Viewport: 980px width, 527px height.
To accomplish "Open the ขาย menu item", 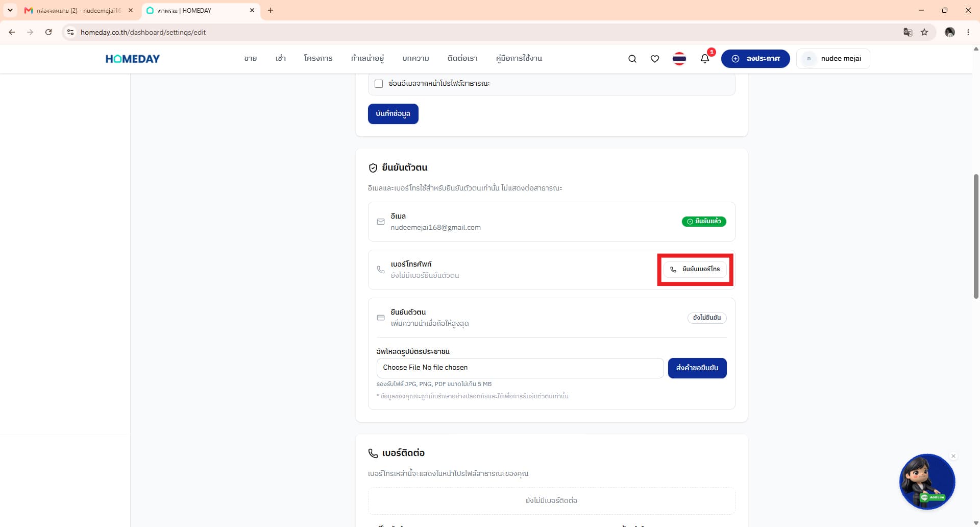I will coord(250,58).
